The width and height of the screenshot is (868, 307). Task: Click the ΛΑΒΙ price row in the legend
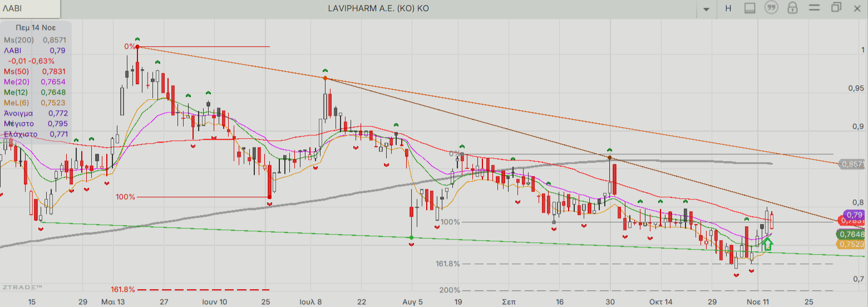[x=36, y=51]
